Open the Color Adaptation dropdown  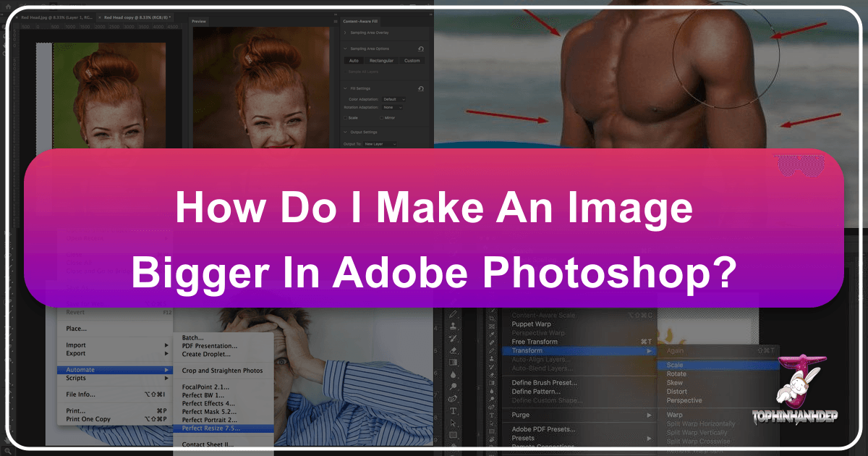click(x=392, y=99)
